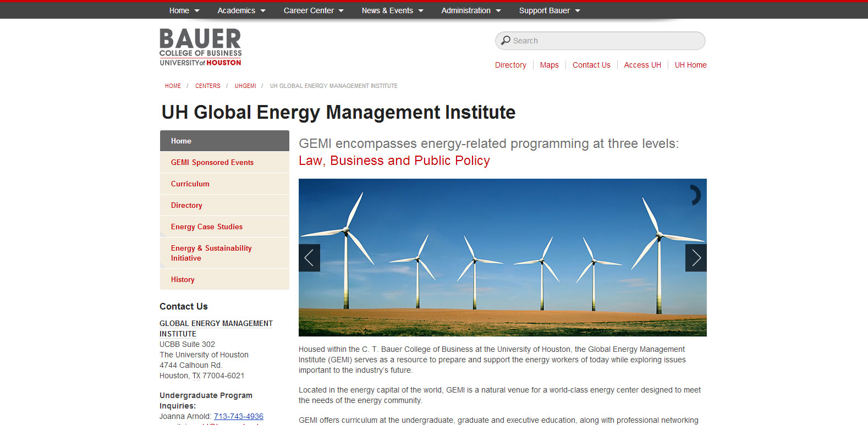Image resolution: width=868 pixels, height=425 pixels.
Task: Open the Access UH link
Action: pos(642,65)
